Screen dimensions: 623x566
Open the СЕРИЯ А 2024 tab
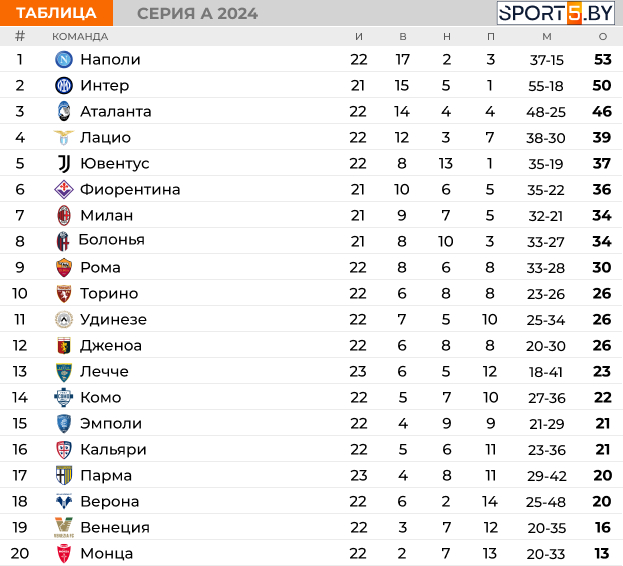[x=197, y=14]
